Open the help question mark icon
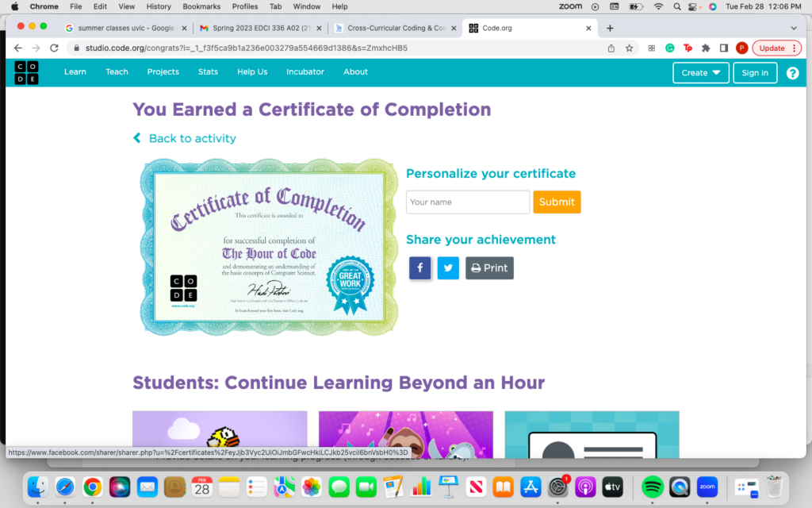 (x=792, y=73)
